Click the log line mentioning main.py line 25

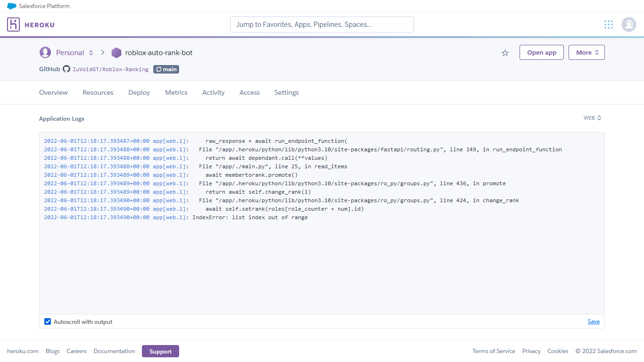coord(196,166)
